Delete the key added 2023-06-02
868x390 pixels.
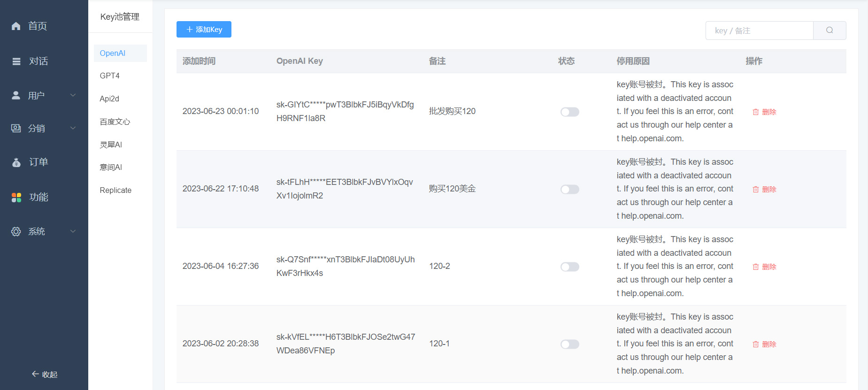764,344
